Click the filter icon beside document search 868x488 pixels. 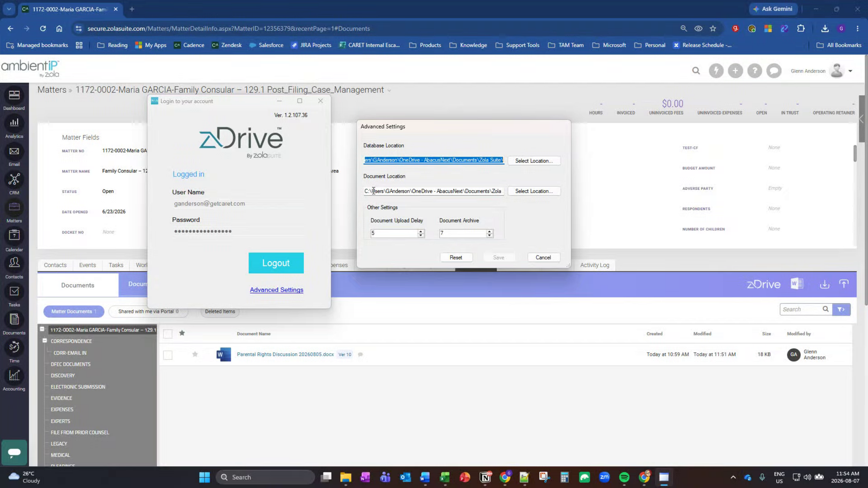click(841, 309)
